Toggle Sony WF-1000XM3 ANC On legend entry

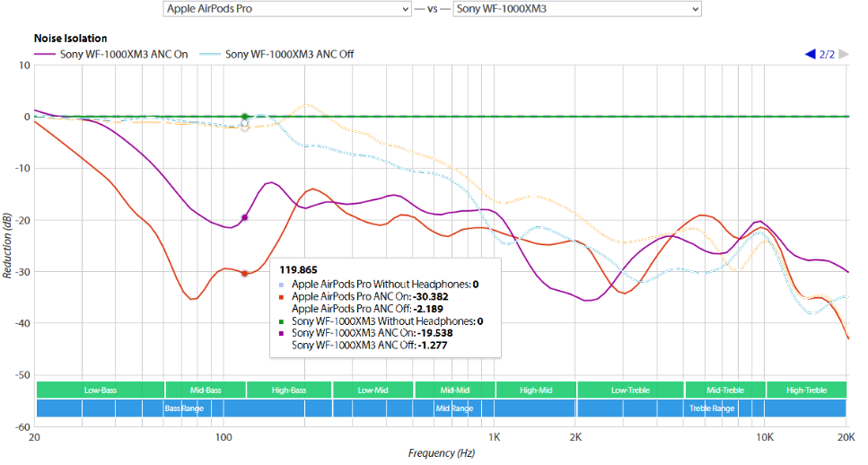click(x=111, y=54)
